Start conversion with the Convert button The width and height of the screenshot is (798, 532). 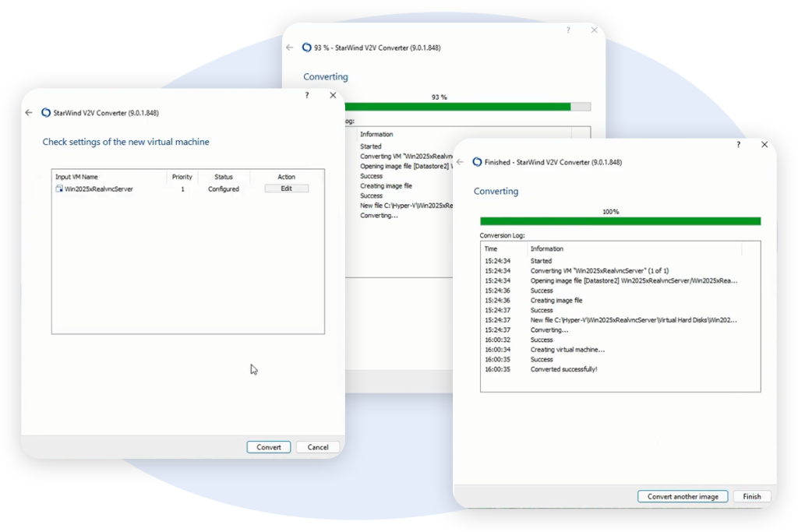pos(269,447)
